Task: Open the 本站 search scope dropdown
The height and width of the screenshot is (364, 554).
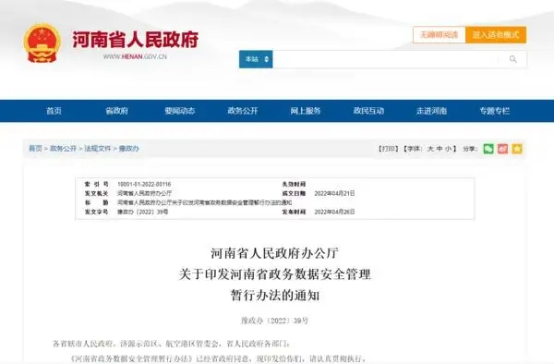Action: [256, 59]
